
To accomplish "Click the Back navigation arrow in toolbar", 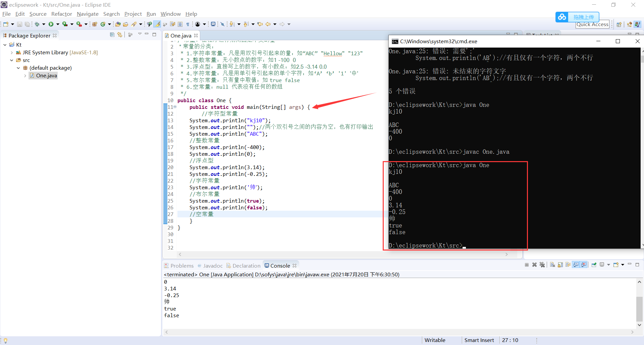I will pos(268,24).
